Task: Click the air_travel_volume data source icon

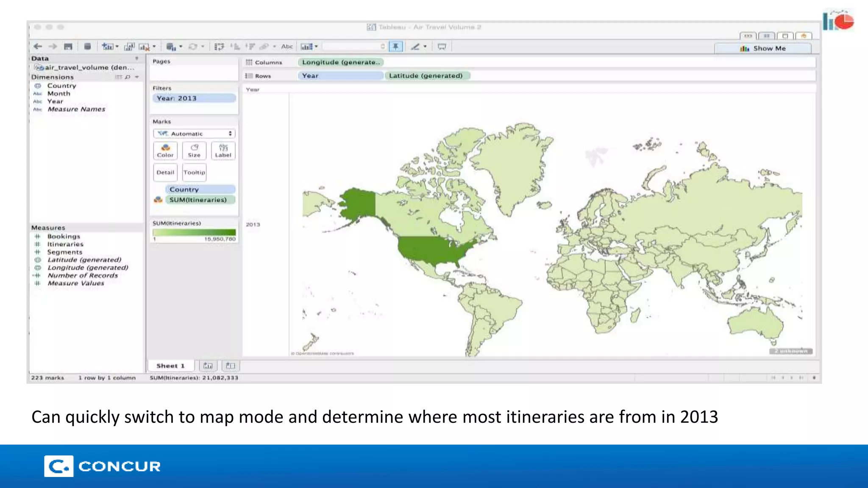Action: point(39,67)
